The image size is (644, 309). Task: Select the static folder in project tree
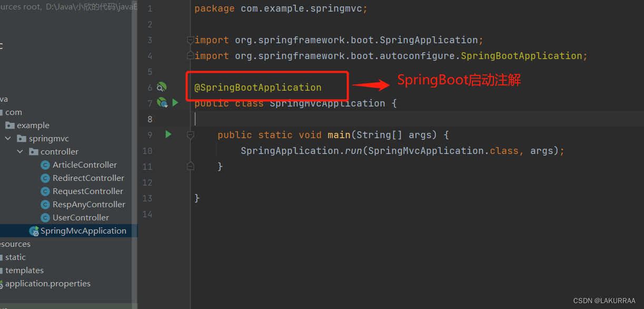(x=16, y=257)
